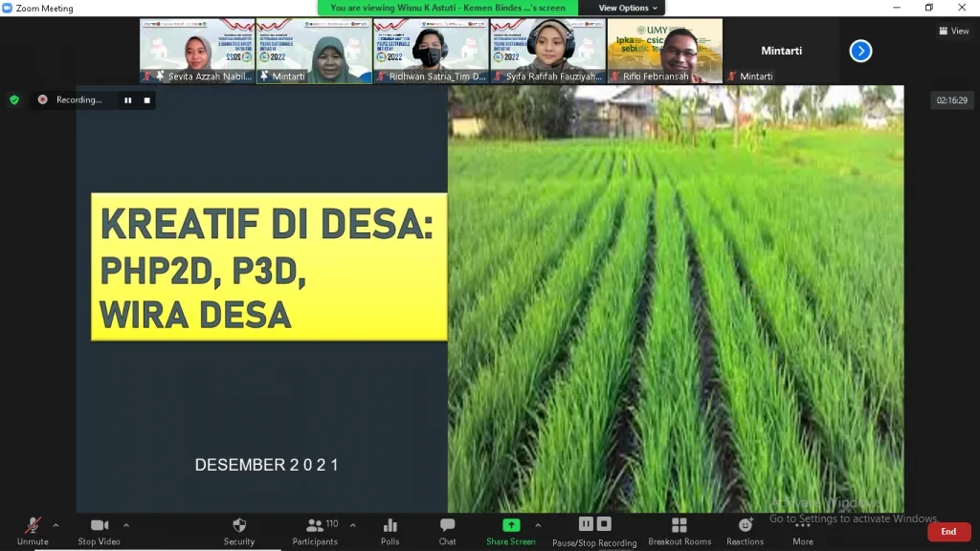Show next page of participant thumbnails

(860, 51)
